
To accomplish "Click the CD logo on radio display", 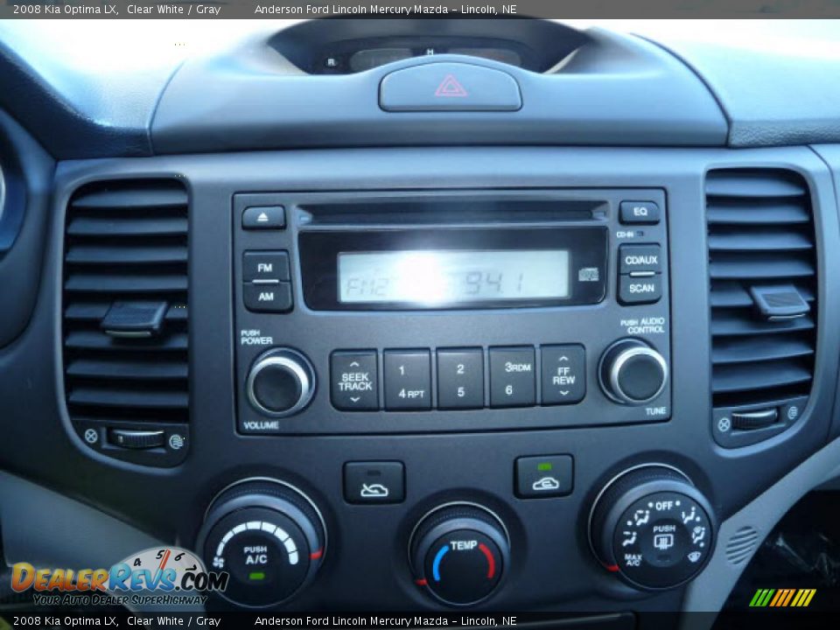I will tap(588, 274).
